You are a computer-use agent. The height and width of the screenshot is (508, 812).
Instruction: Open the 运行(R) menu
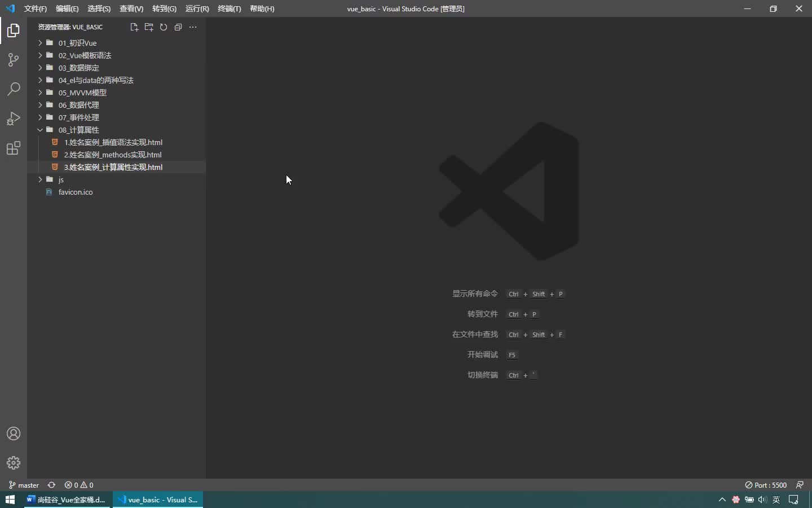(x=197, y=8)
